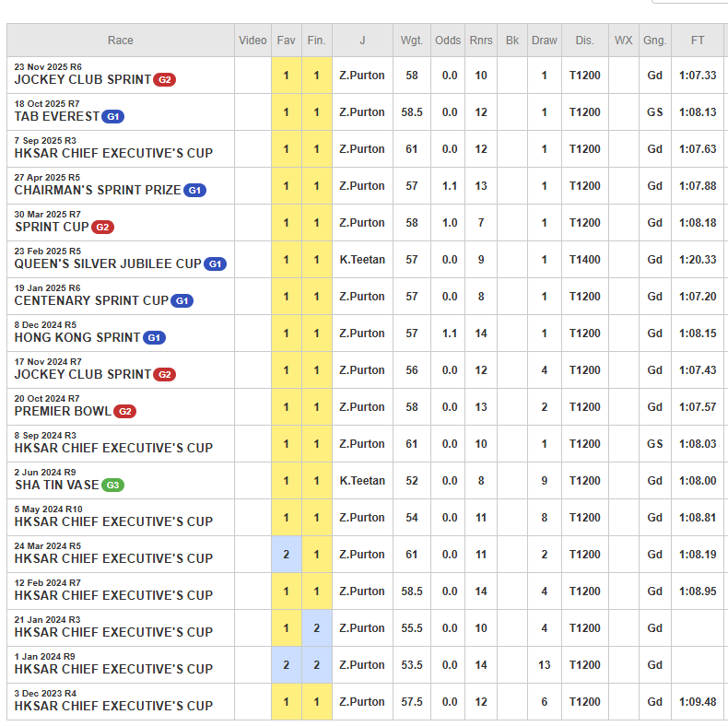Click the G3 badge beside Sha Tin Vase
728x726 pixels.
point(112,486)
